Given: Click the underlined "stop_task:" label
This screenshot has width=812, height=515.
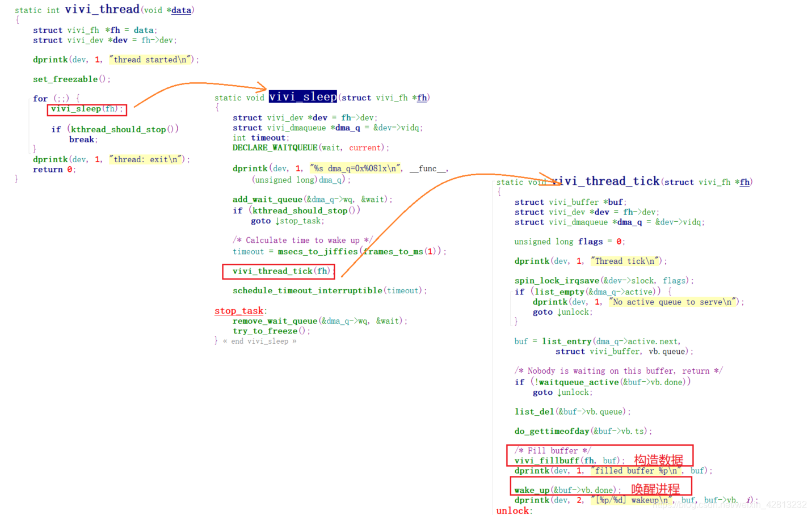Looking at the screenshot, I should [241, 311].
